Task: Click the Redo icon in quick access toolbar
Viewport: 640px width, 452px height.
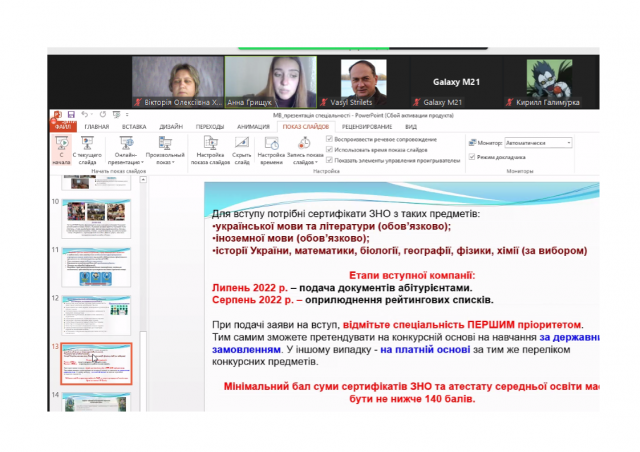Action: [x=103, y=115]
